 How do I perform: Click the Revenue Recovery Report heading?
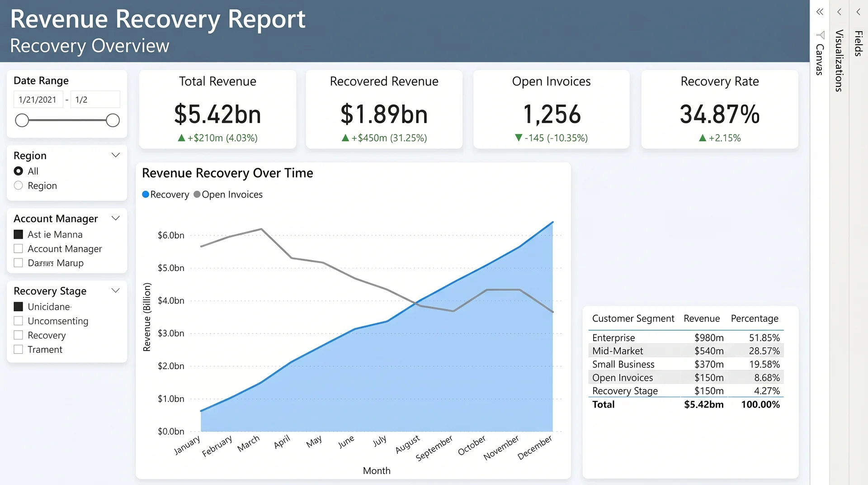[x=158, y=19]
